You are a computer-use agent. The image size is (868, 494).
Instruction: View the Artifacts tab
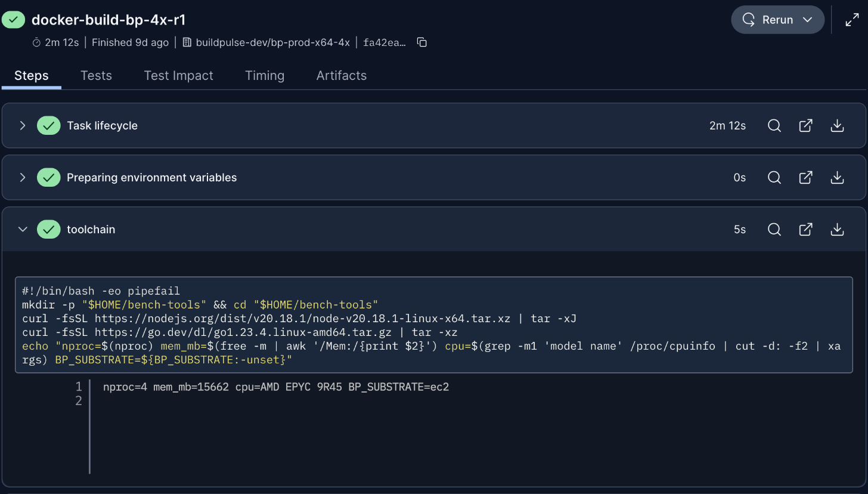[x=342, y=76]
